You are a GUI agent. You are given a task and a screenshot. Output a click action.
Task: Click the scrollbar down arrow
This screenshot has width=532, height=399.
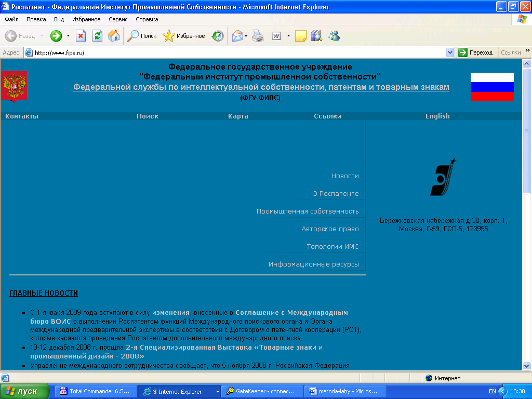pos(527,366)
